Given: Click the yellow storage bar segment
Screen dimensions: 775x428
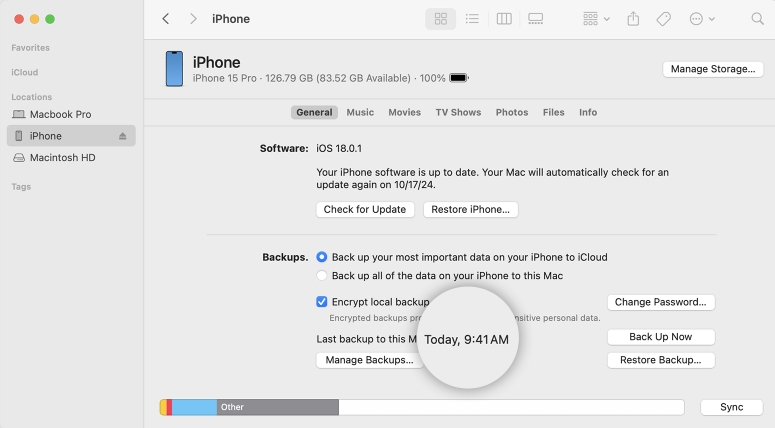Looking at the screenshot, I should (163, 407).
